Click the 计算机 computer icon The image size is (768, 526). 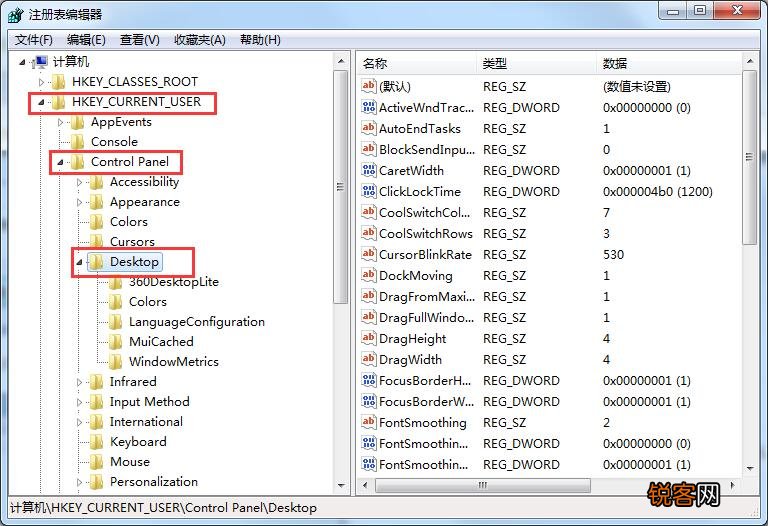pos(40,62)
